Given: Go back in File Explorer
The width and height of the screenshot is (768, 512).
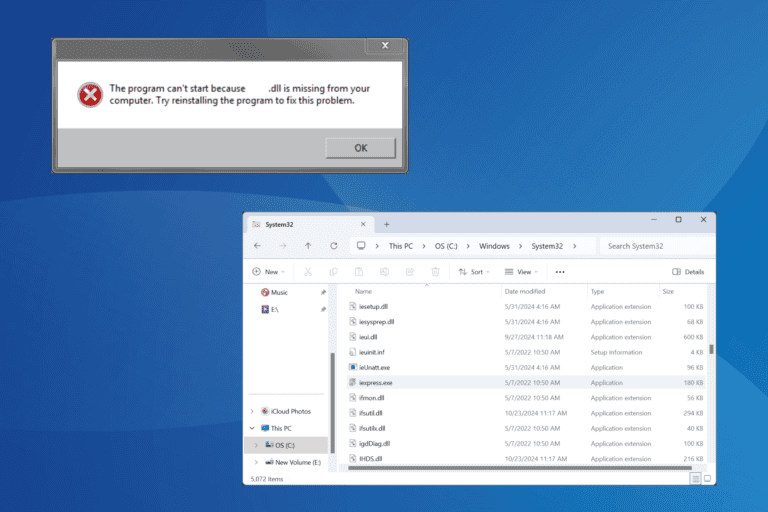Looking at the screenshot, I should [x=258, y=246].
